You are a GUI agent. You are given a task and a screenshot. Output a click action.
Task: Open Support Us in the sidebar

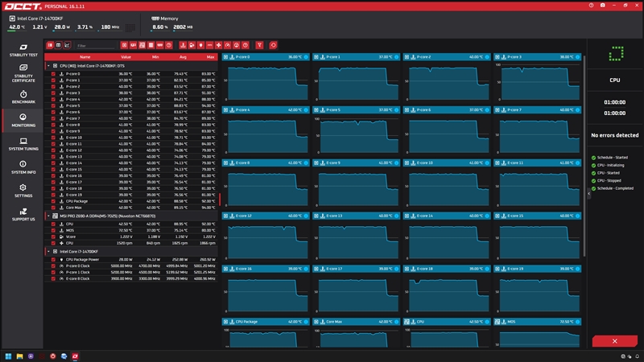pyautogui.click(x=23, y=214)
